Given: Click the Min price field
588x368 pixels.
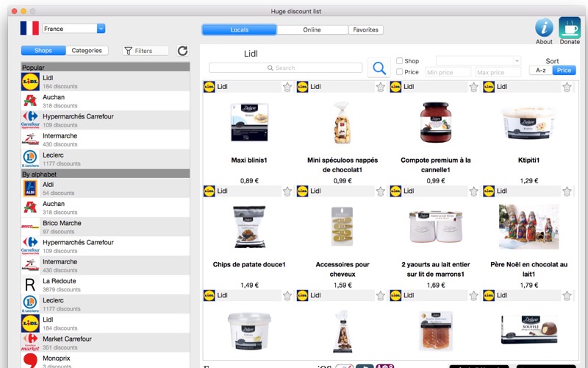Looking at the screenshot, I should (448, 72).
